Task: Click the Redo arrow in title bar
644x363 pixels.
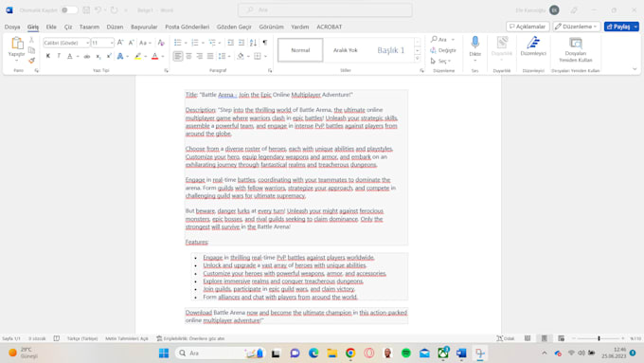Action: [x=115, y=9]
